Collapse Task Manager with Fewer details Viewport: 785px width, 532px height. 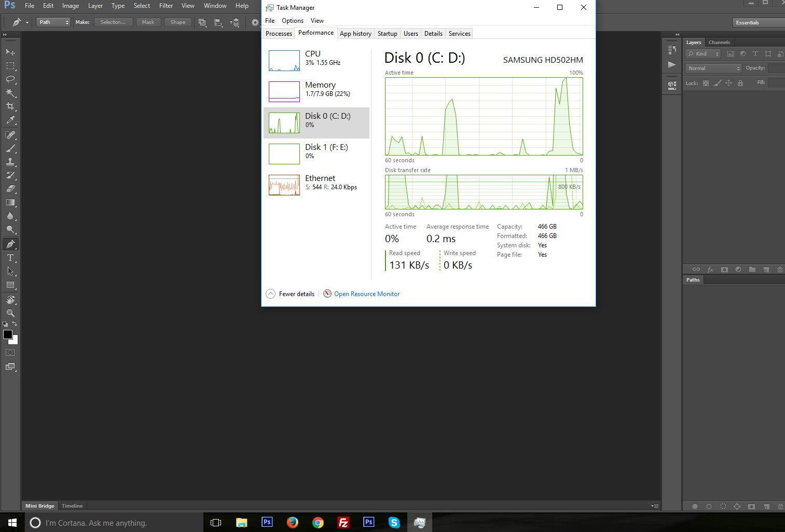[x=291, y=294]
